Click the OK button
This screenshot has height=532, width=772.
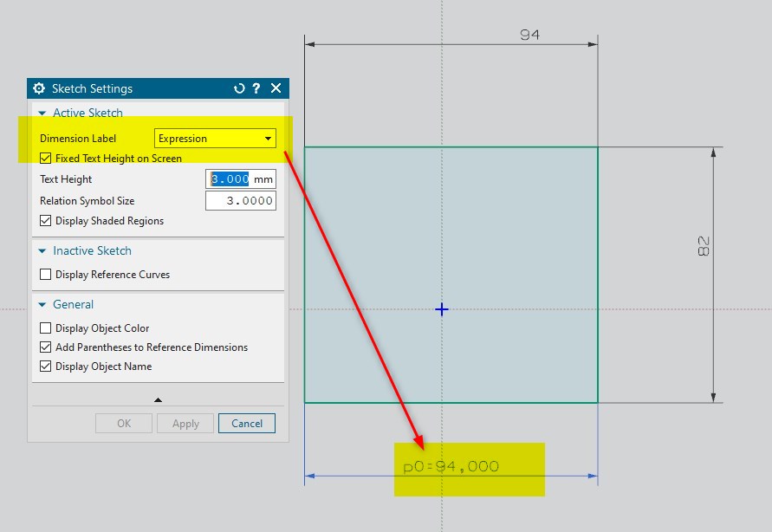click(124, 423)
